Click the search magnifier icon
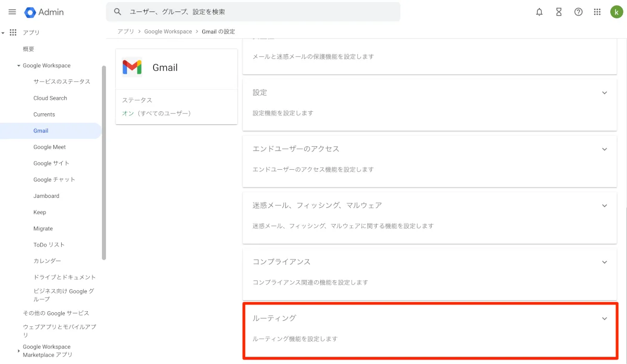 point(118,11)
